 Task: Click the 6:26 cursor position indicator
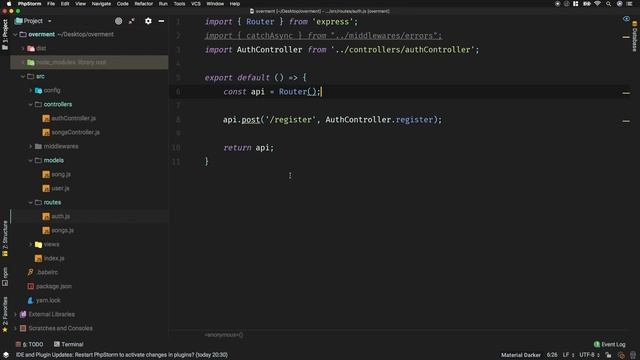(x=552, y=355)
